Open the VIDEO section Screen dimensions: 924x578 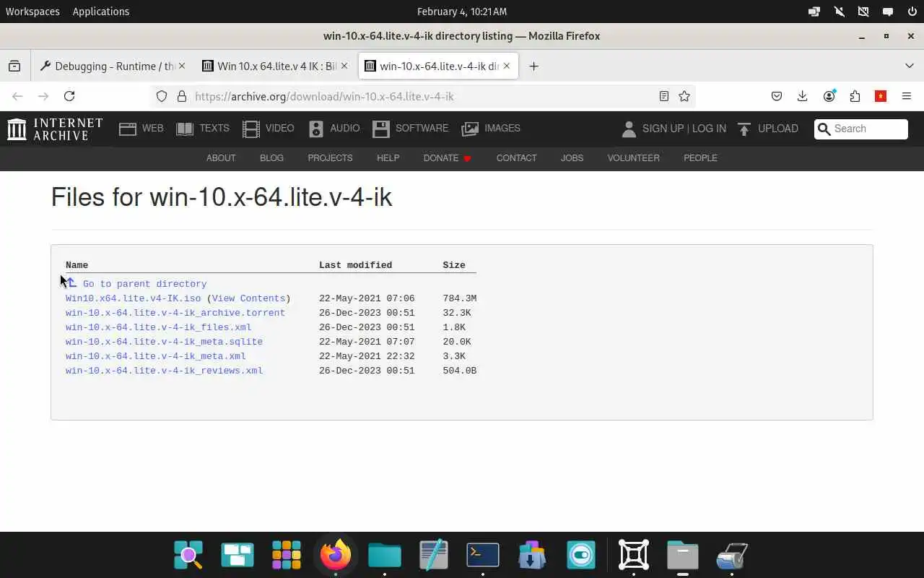[x=269, y=129]
